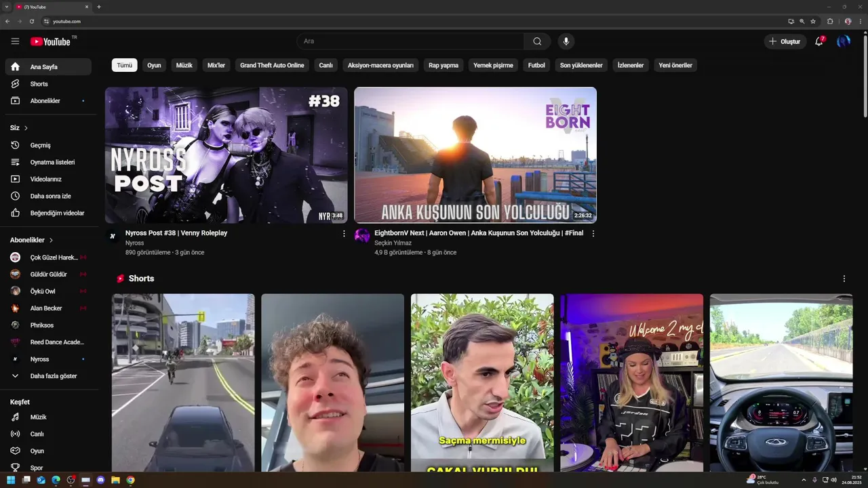Viewport: 868px width, 488px height.
Task: Click the Seçkin Yılmaz channel avatar
Action: click(362, 236)
